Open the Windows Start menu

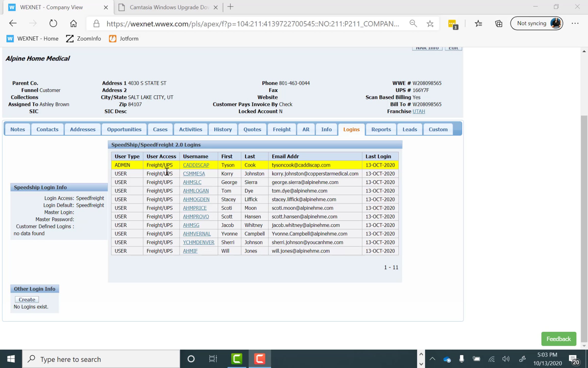coord(11,359)
